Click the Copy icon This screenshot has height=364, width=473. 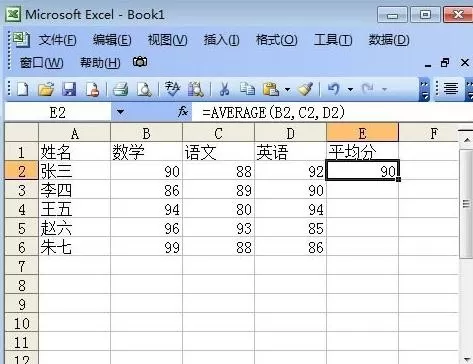(x=247, y=89)
